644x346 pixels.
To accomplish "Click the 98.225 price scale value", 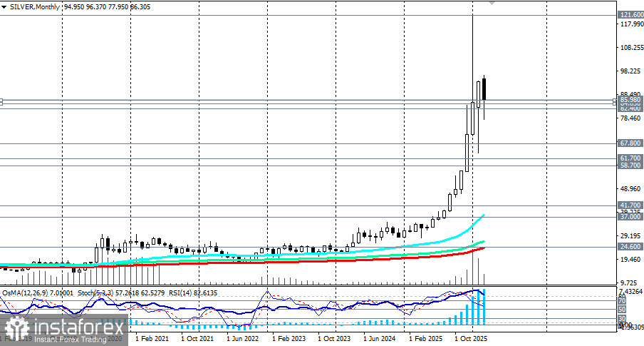I will (x=630, y=71).
